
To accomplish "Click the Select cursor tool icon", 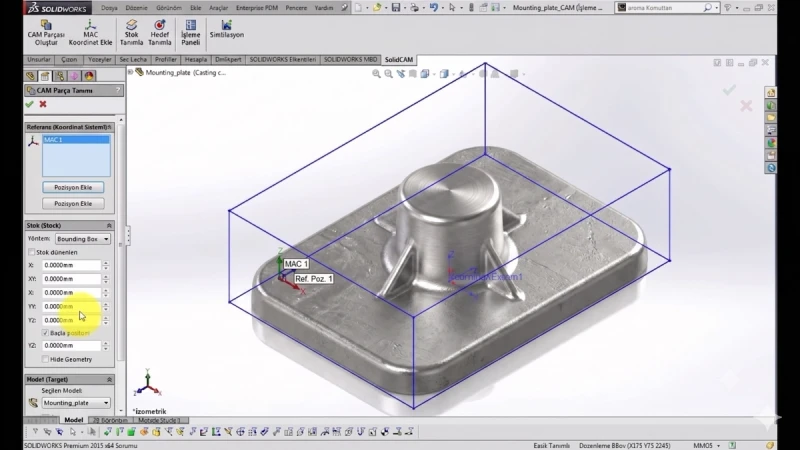I will click(452, 8).
